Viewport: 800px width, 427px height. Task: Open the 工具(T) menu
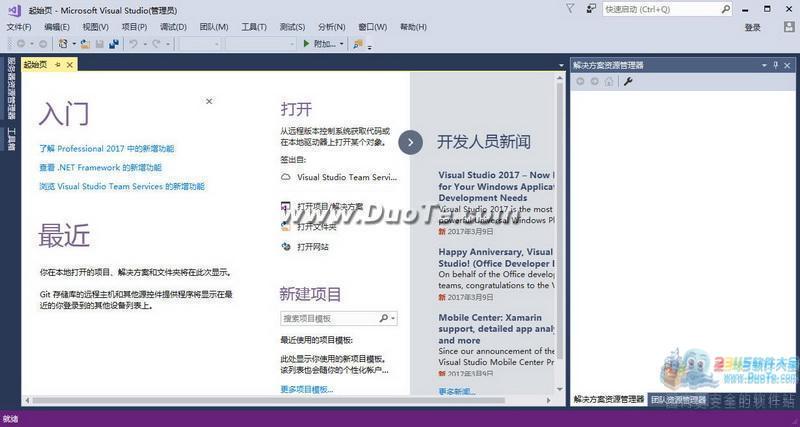pyautogui.click(x=254, y=27)
